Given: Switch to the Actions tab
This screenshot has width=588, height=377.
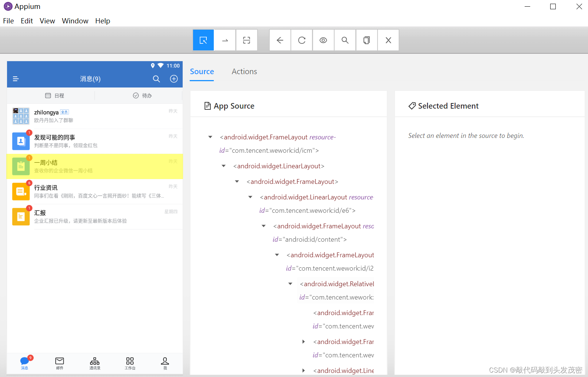Looking at the screenshot, I should click(244, 72).
